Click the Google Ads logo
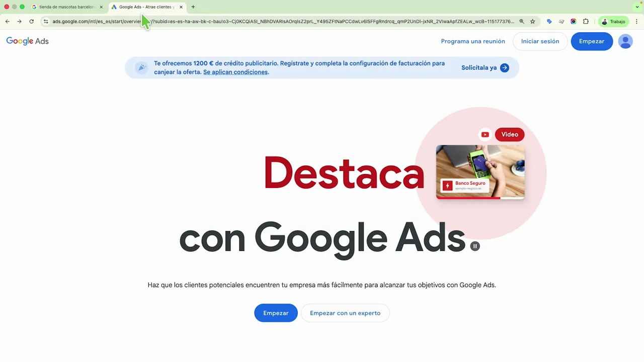Viewport: 644px width, 362px height. (x=28, y=41)
